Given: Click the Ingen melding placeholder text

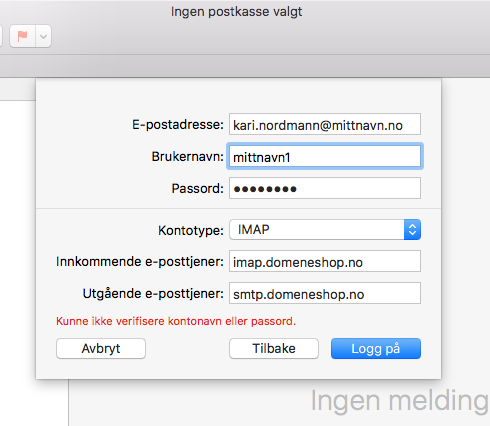Looking at the screenshot, I should [400, 401].
